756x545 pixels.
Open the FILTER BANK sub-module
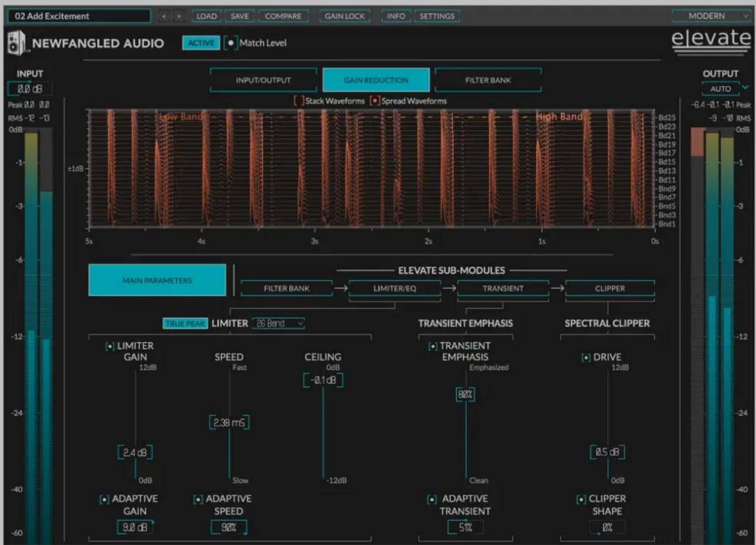click(287, 289)
